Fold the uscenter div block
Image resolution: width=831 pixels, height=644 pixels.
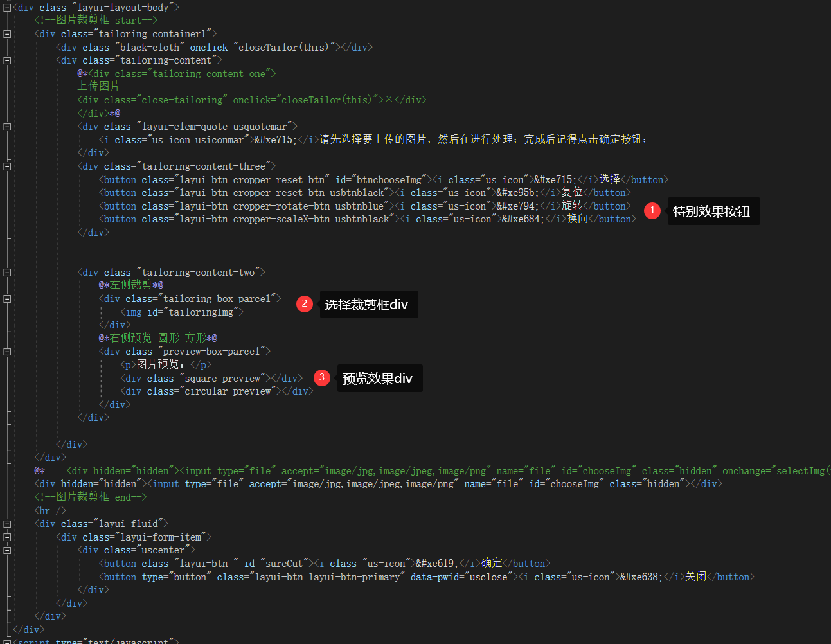[x=7, y=550]
